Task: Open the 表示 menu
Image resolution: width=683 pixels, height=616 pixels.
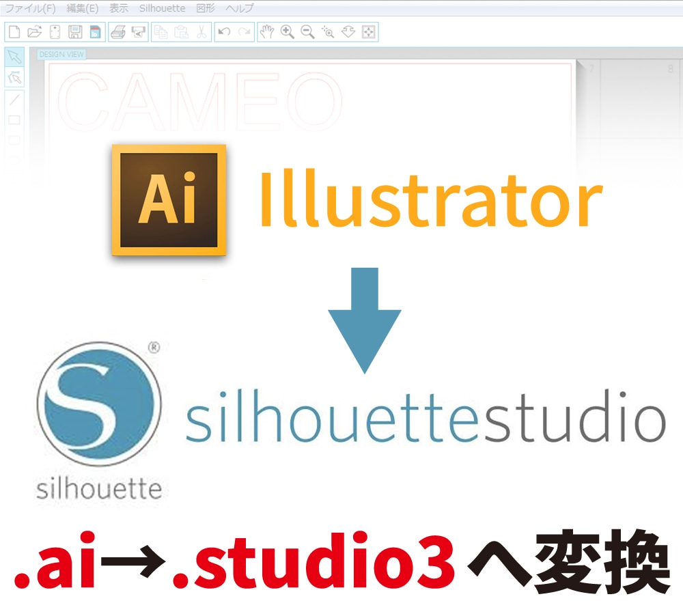Action: (x=118, y=8)
